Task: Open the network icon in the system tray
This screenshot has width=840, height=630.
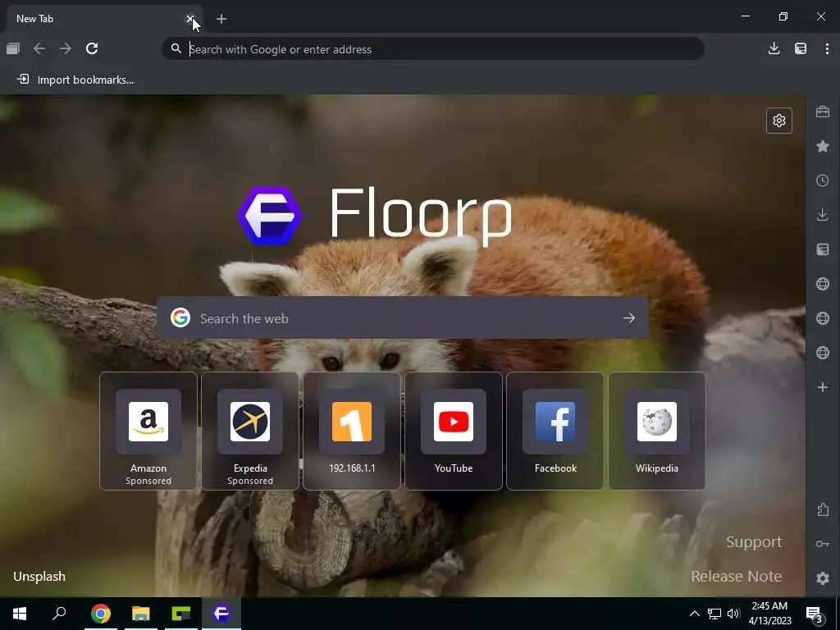Action: point(714,614)
